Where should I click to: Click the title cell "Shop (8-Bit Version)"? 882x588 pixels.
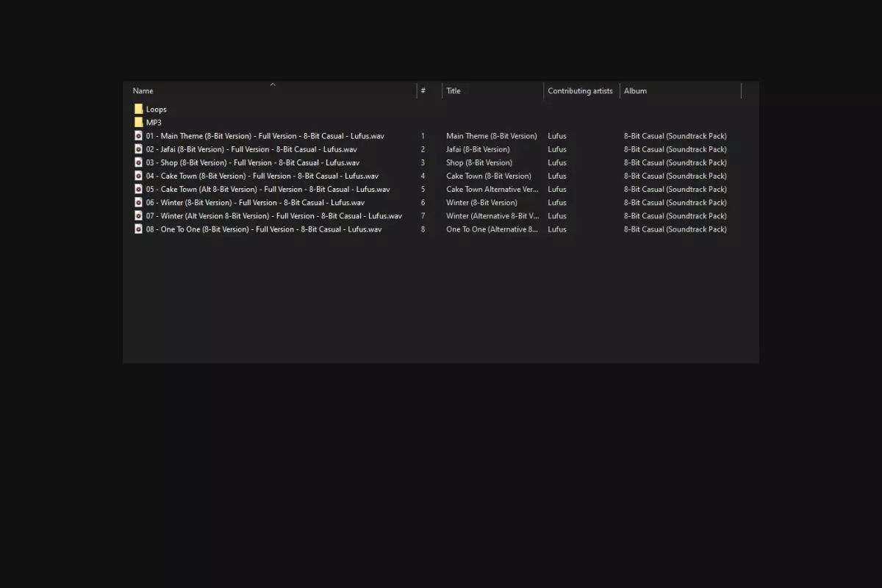coord(479,162)
